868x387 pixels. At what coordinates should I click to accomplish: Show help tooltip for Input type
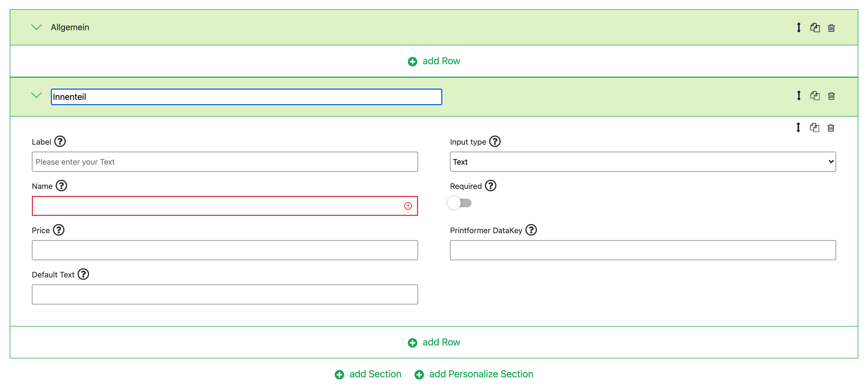point(495,141)
